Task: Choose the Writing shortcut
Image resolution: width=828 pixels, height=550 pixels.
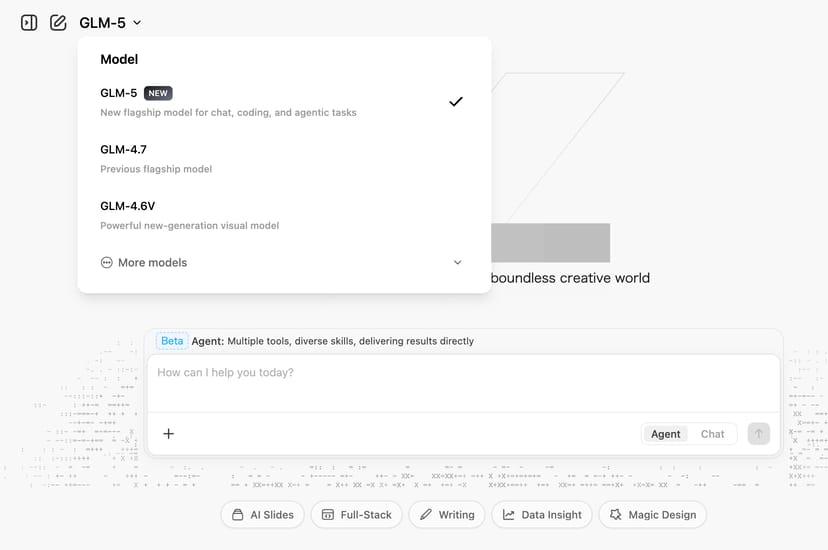Action: [447, 515]
